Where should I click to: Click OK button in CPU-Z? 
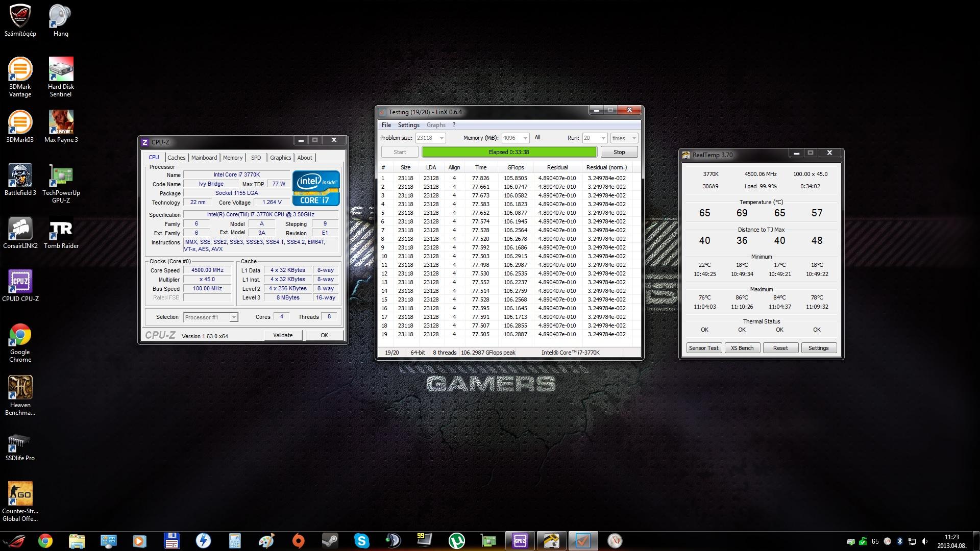[x=324, y=335]
